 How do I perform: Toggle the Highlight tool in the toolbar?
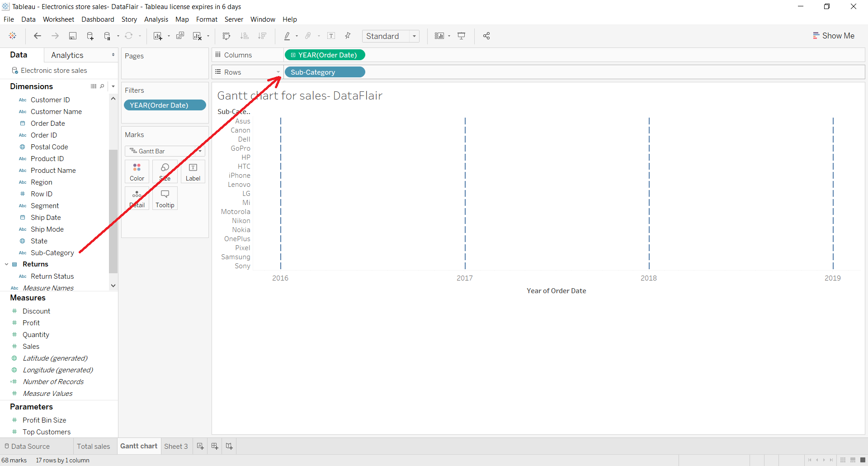(x=288, y=36)
